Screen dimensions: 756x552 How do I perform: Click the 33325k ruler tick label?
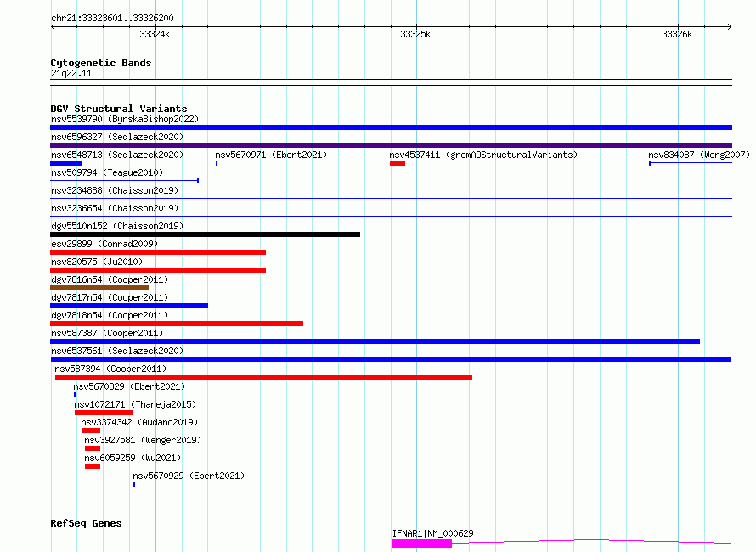click(415, 34)
